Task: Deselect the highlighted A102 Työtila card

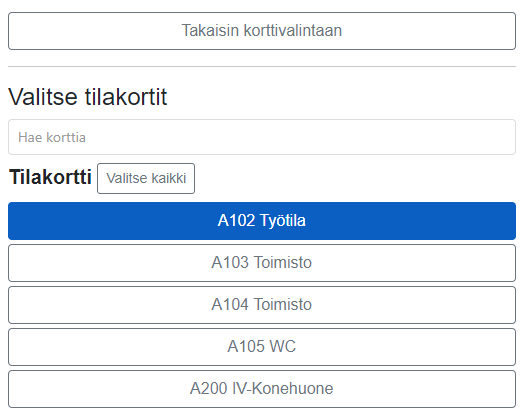Action: click(262, 221)
